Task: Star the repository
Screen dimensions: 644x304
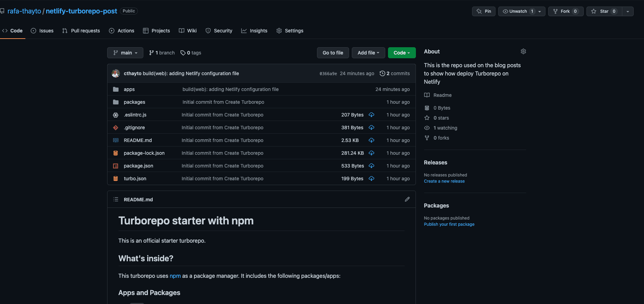Action: 604,11
